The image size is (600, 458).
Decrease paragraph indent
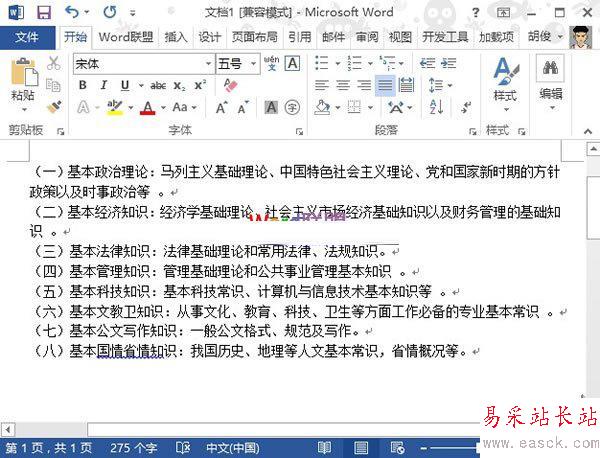pos(427,63)
